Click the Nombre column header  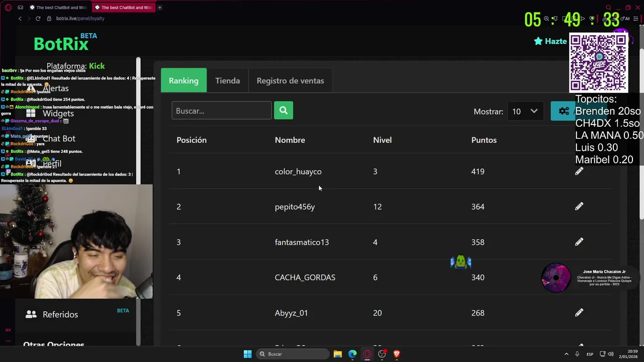(x=290, y=140)
